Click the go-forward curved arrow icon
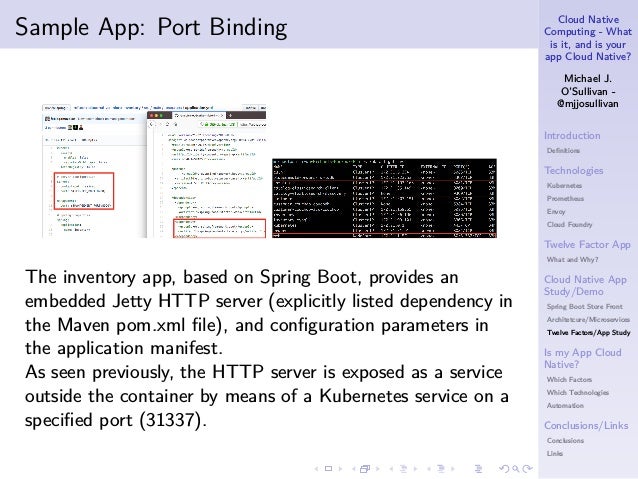 point(527,469)
